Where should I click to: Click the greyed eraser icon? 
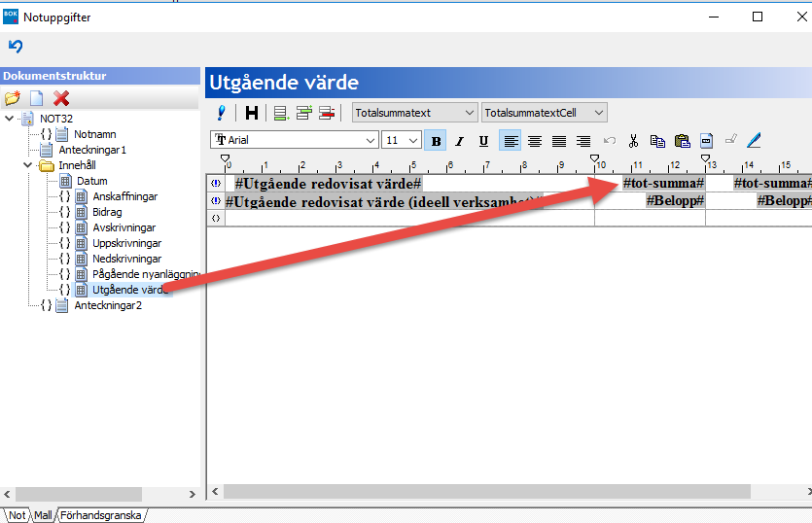tap(730, 139)
